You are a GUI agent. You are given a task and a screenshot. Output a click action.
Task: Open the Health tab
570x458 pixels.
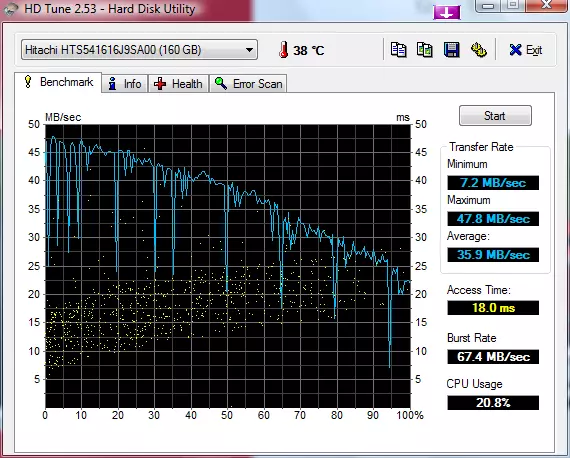point(178,84)
